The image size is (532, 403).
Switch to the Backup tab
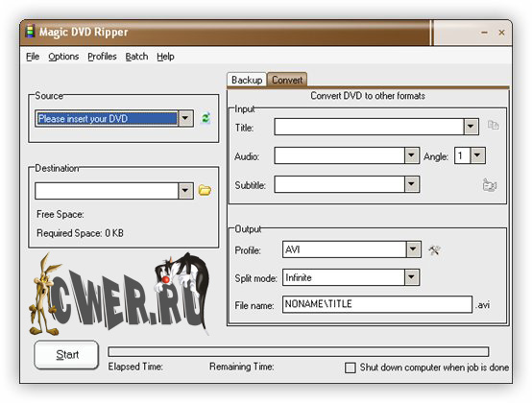(247, 80)
